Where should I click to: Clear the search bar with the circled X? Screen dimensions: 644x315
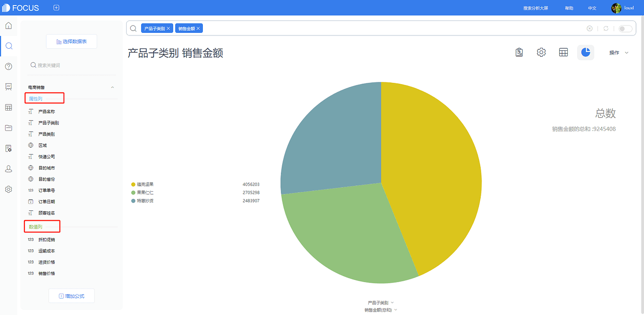[589, 29]
